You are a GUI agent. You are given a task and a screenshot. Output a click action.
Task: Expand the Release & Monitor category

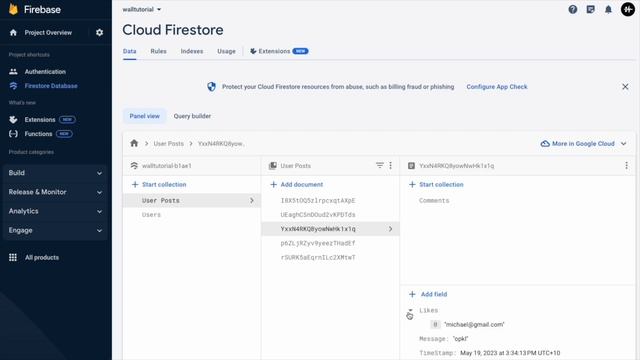coord(55,192)
